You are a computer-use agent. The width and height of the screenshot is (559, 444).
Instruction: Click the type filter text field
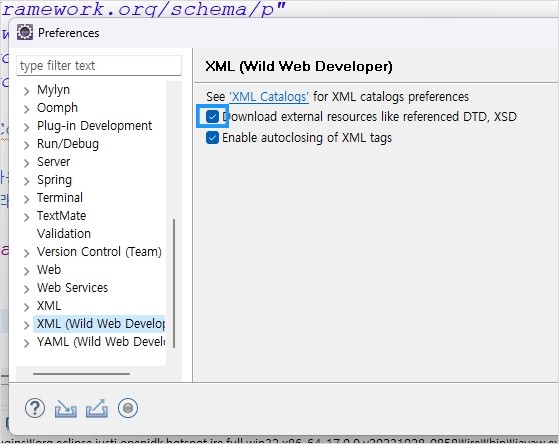coord(99,66)
